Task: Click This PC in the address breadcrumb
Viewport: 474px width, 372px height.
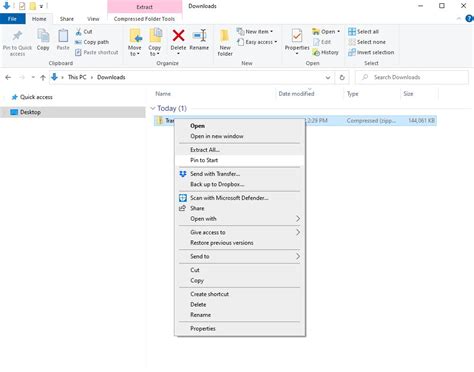Action: click(77, 77)
